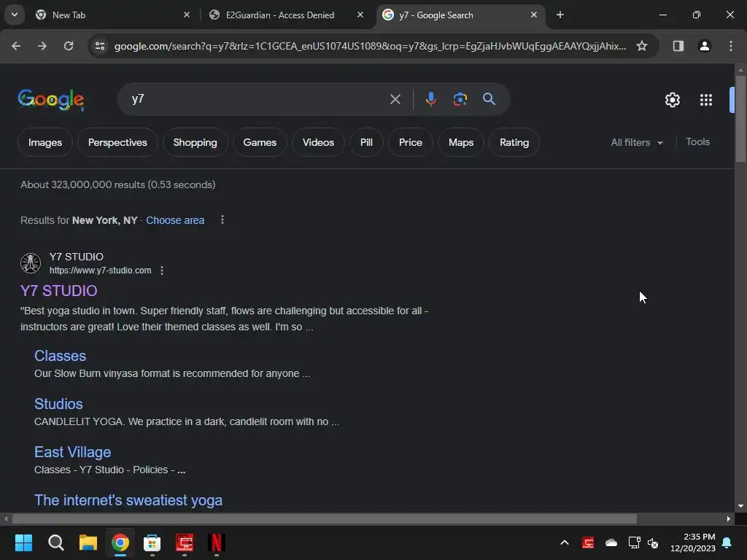The height and width of the screenshot is (560, 747).
Task: Close the New Tab tab
Action: [187, 15]
